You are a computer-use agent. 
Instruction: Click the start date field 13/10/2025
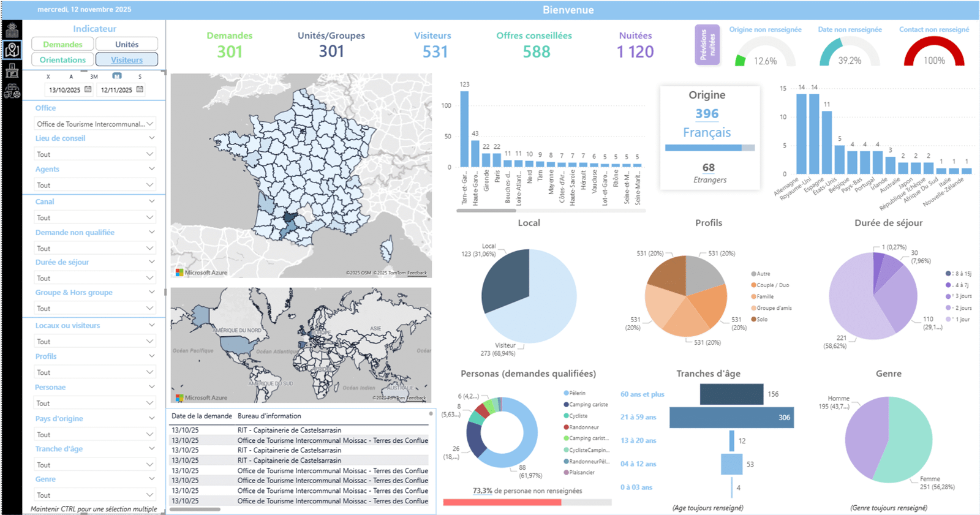point(64,90)
